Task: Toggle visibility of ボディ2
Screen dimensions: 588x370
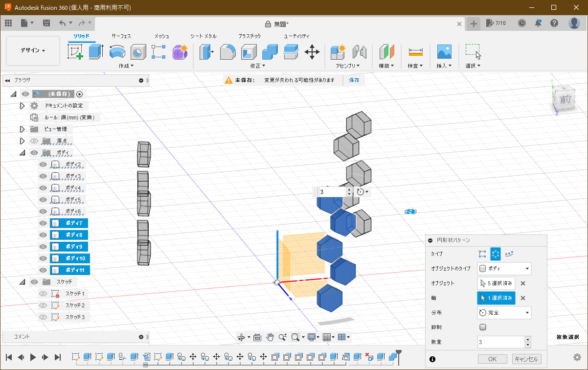Action: 43,164
